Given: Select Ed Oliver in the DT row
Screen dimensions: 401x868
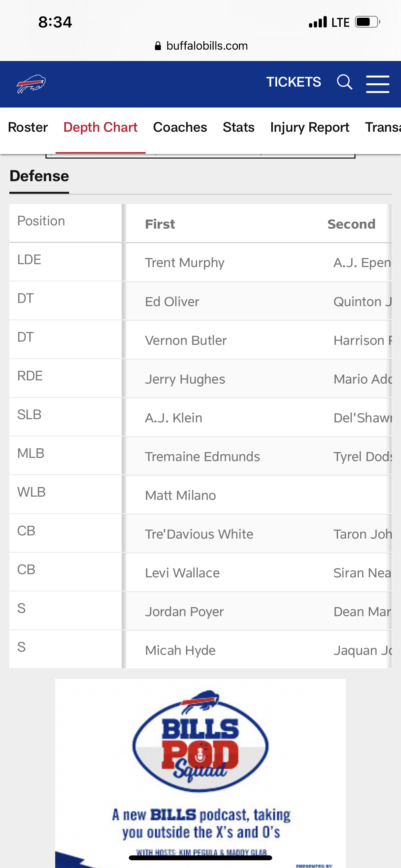Looking at the screenshot, I should pos(172,302).
